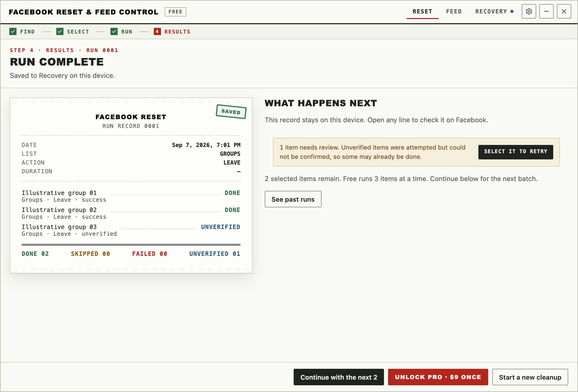Open the Illustrative group 02 line
578x392 pixels.
[131, 213]
